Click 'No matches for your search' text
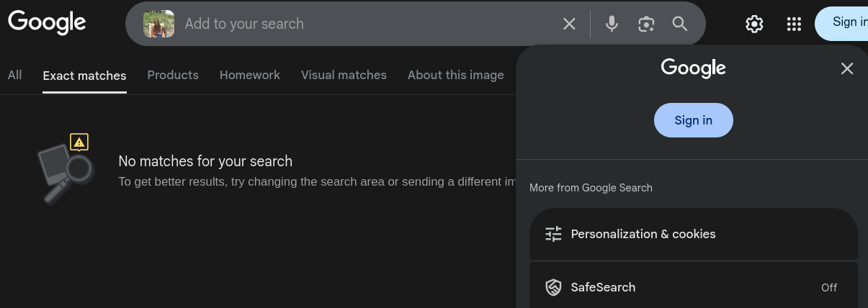Screen dimensions: 868x308 (x=205, y=161)
